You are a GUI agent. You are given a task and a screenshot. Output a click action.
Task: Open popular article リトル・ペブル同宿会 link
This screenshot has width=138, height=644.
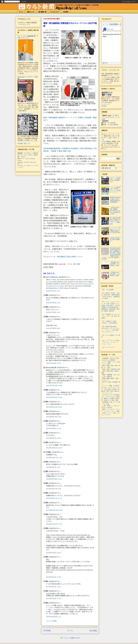tap(115, 180)
